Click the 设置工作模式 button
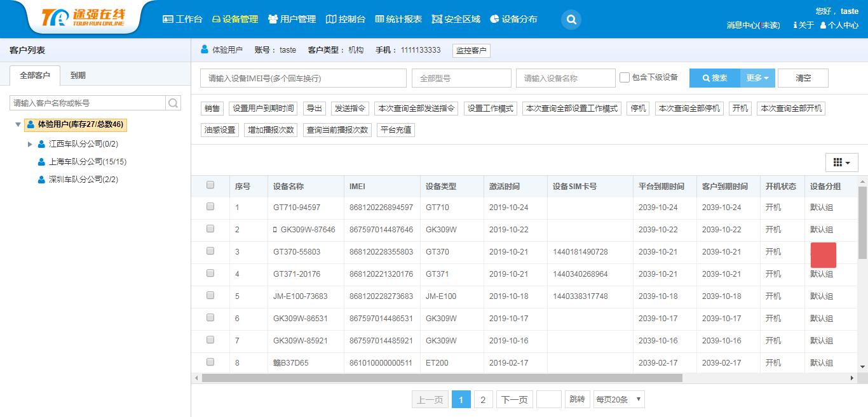The height and width of the screenshot is (417, 868). point(491,109)
